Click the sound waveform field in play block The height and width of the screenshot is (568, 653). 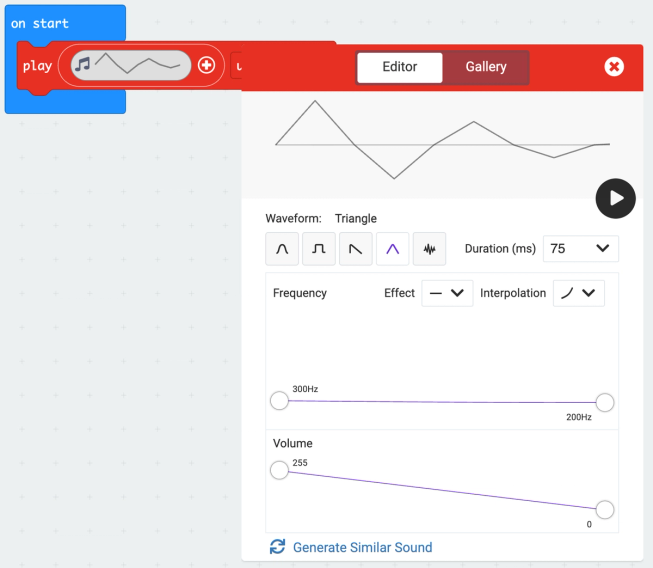(131, 65)
